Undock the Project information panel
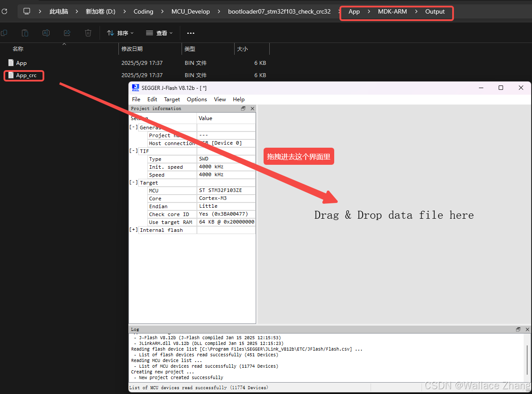This screenshot has width=532, height=394. tap(243, 108)
